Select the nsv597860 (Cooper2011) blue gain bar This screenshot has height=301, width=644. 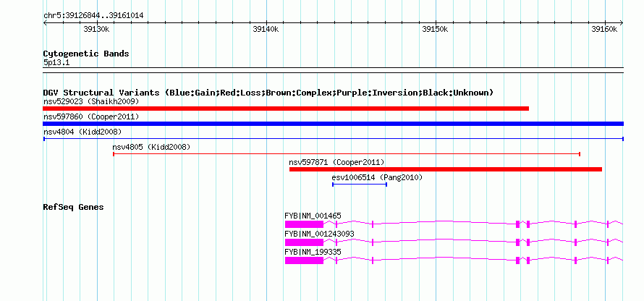[333, 124]
